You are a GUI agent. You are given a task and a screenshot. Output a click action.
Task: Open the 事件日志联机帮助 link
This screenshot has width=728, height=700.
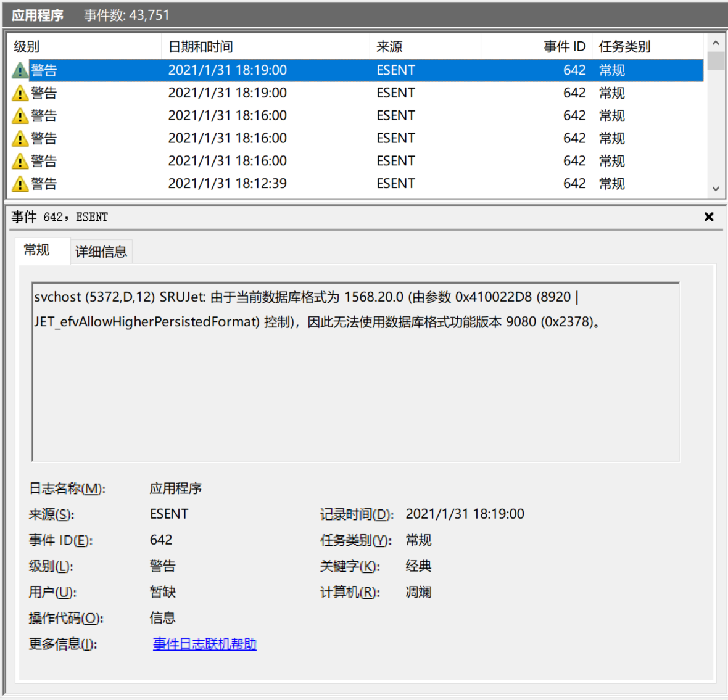[x=204, y=644]
